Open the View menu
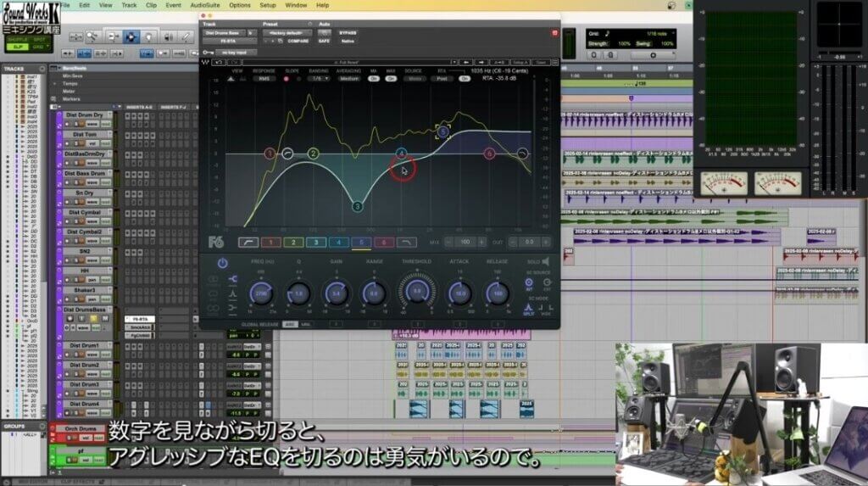This screenshot has height=486, width=868. pos(105,5)
